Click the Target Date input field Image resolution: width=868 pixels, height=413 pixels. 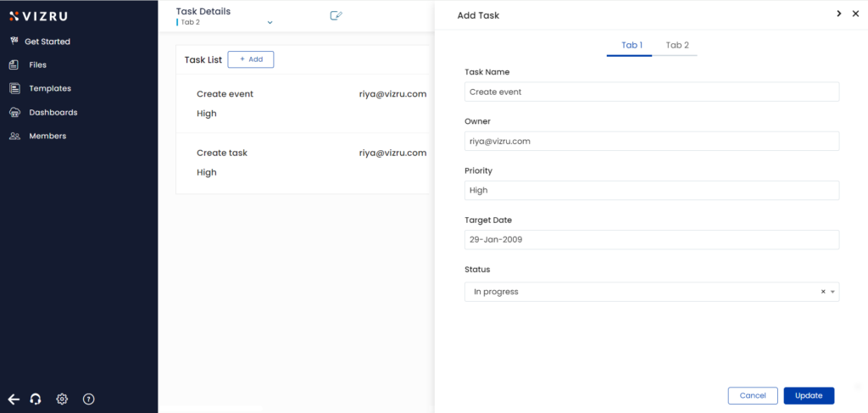click(651, 240)
